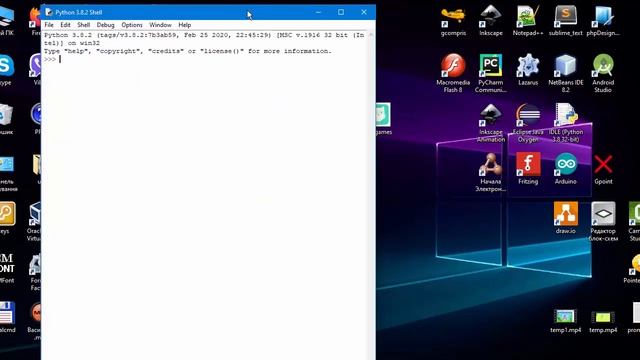Click the Python shell vertical scrollbar
The height and width of the screenshot is (360, 640).
(x=371, y=196)
